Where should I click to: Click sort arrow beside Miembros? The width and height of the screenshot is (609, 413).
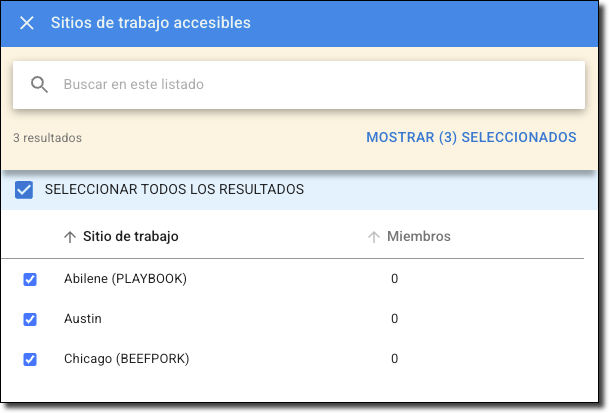[x=374, y=237]
